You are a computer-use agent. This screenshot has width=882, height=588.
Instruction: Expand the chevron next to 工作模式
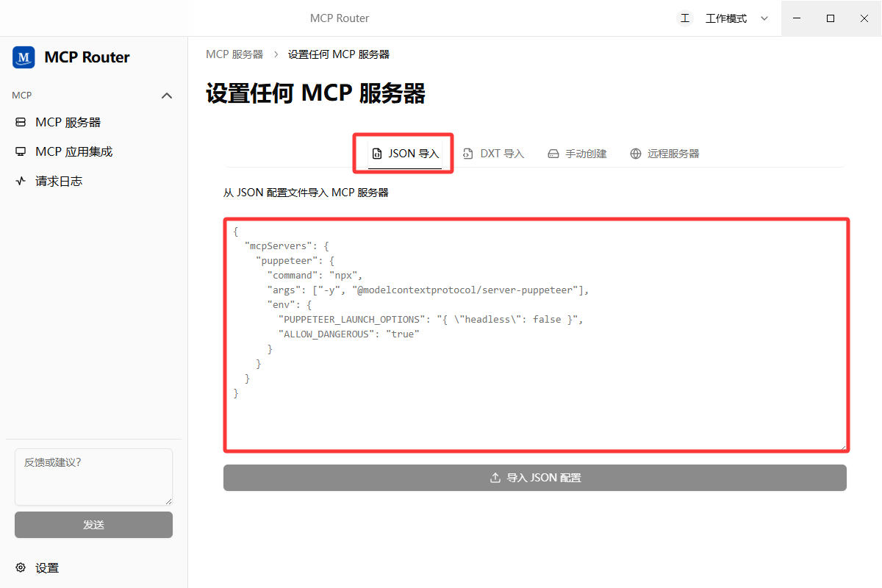click(x=764, y=18)
